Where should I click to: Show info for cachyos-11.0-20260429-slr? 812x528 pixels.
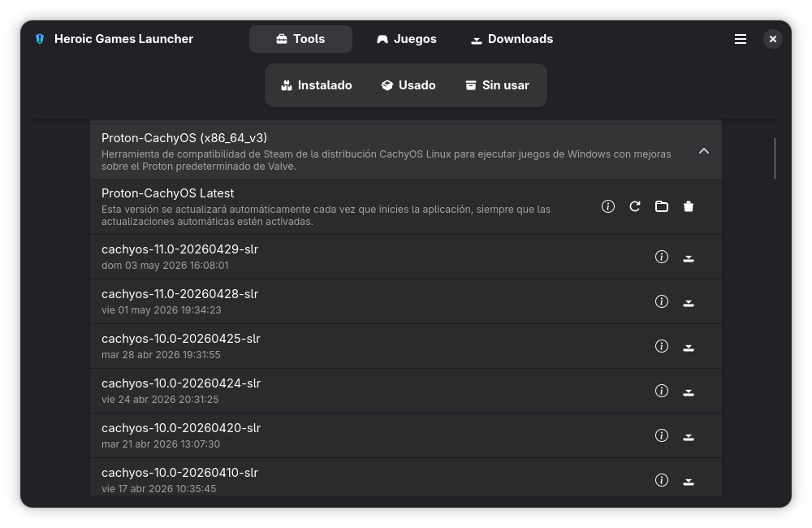661,257
